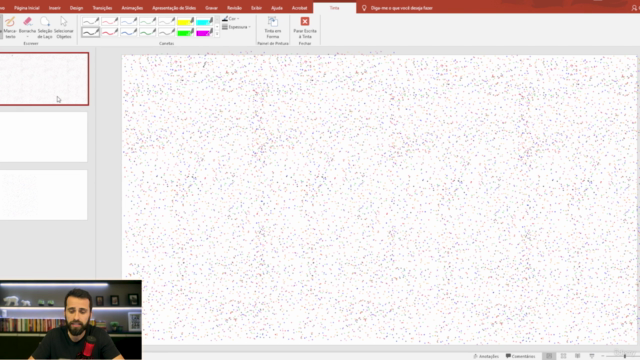Viewport: 640px width, 360px height.
Task: Open the Espessura thickness dropdown
Action: click(236, 27)
